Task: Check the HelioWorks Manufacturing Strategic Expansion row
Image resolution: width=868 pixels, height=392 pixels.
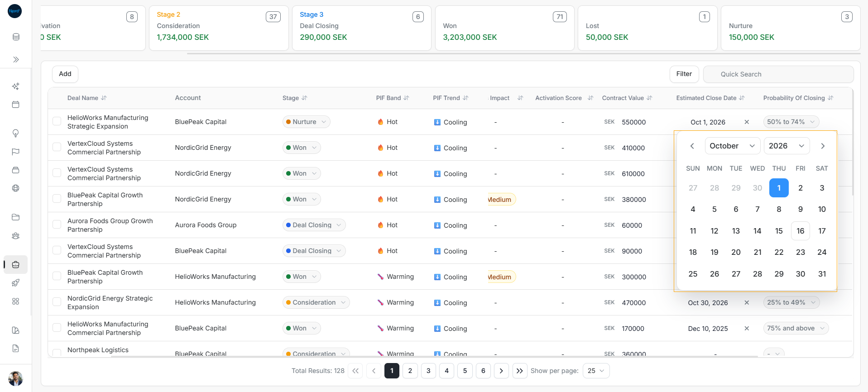Action: coord(57,121)
